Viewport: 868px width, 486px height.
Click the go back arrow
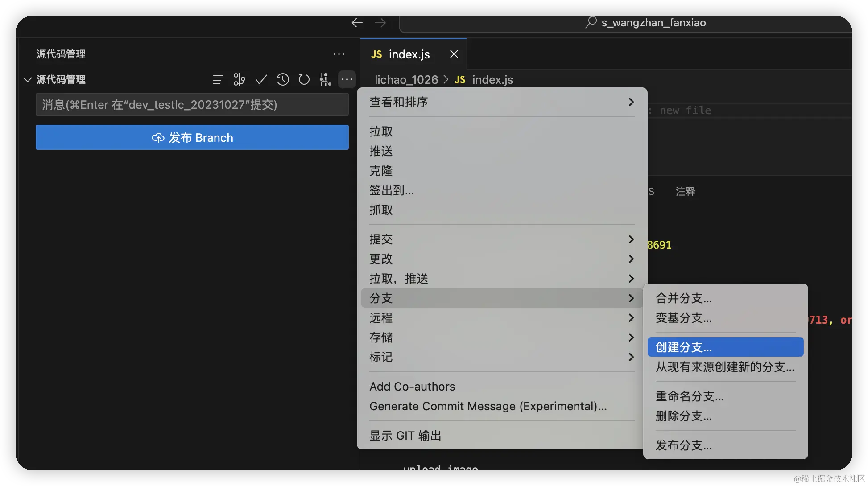pyautogui.click(x=357, y=23)
